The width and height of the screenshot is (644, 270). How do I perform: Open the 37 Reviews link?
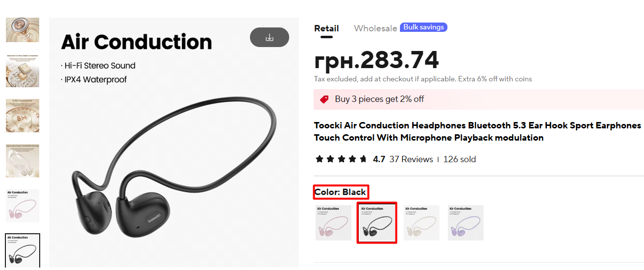411,159
